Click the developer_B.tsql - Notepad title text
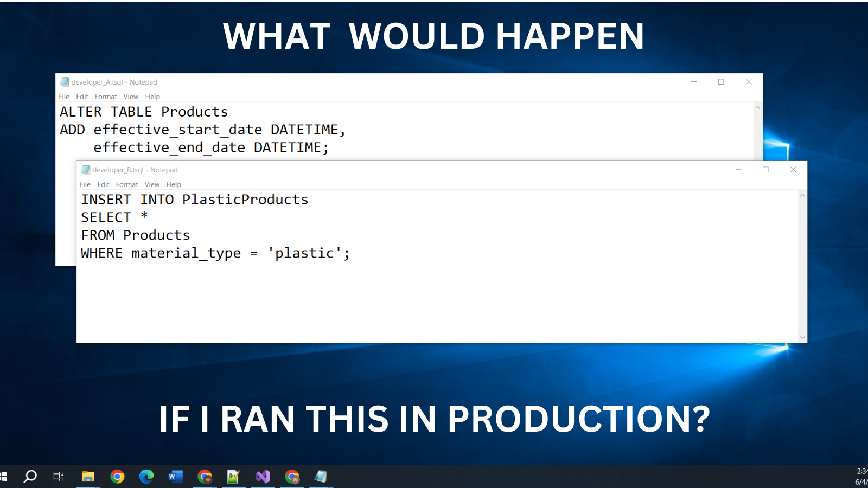Screen dimensions: 868x488 pos(135,170)
